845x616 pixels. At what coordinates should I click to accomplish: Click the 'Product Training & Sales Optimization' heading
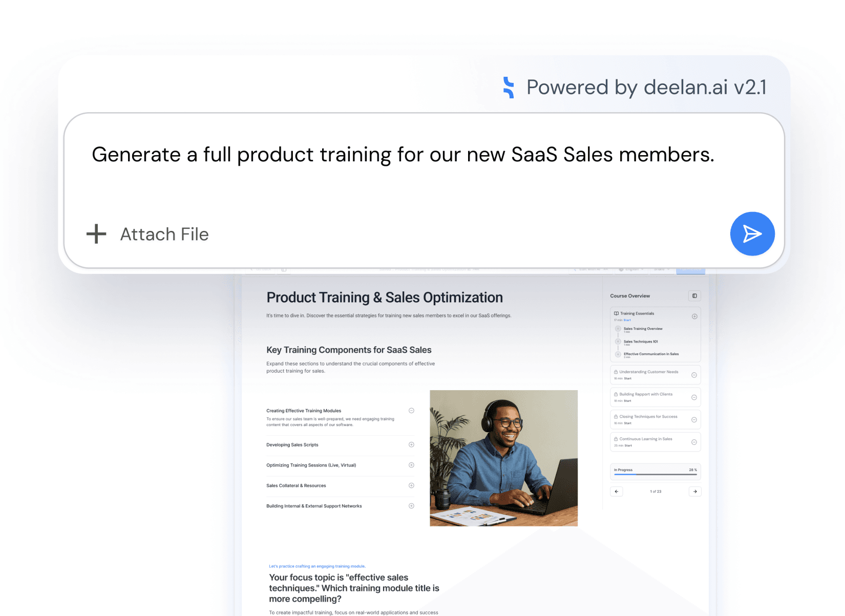385,298
